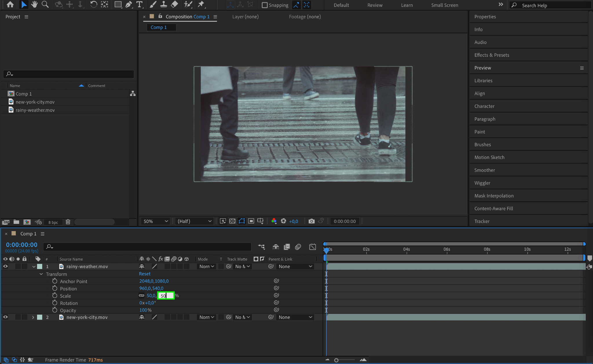
Task: Open the Effects & Presets panel
Action: coord(491,55)
